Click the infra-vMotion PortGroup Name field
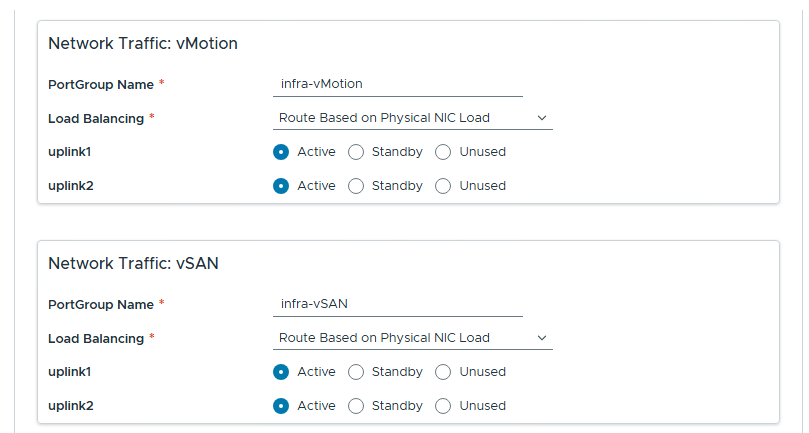Image resolution: width=809 pixels, height=433 pixels. point(397,84)
